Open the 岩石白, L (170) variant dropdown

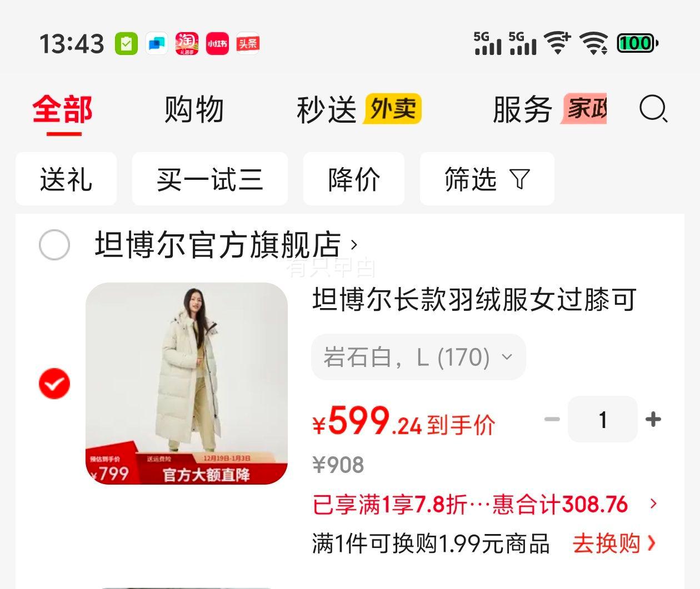tap(418, 357)
